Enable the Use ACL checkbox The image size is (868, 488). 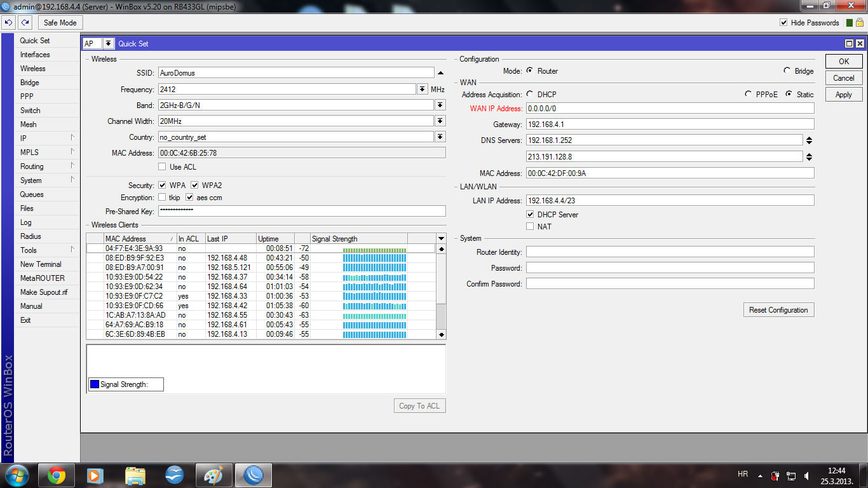click(x=163, y=167)
